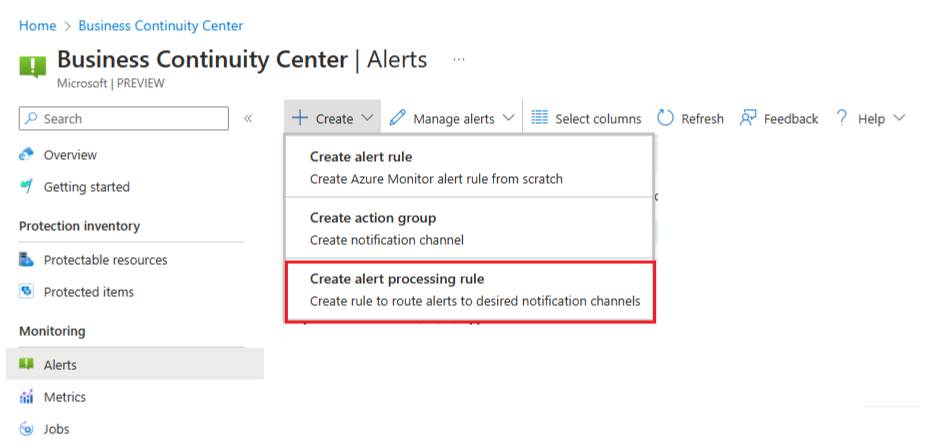This screenshot has height=444, width=925.
Task: Open the ellipsis more options menu
Action: click(x=459, y=60)
